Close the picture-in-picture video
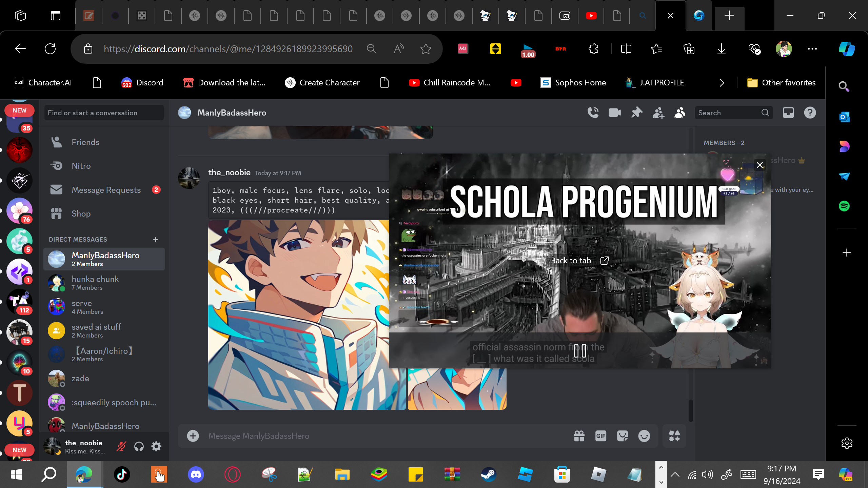 [x=760, y=165]
